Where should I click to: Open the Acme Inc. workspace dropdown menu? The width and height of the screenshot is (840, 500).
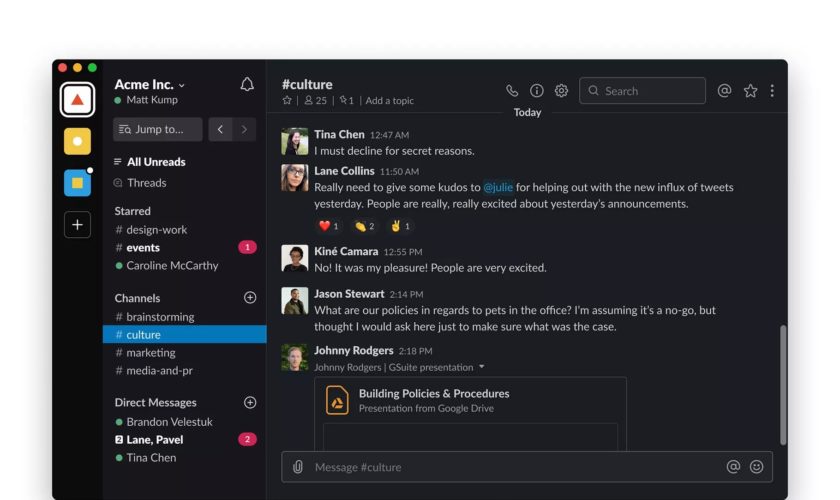click(x=149, y=85)
